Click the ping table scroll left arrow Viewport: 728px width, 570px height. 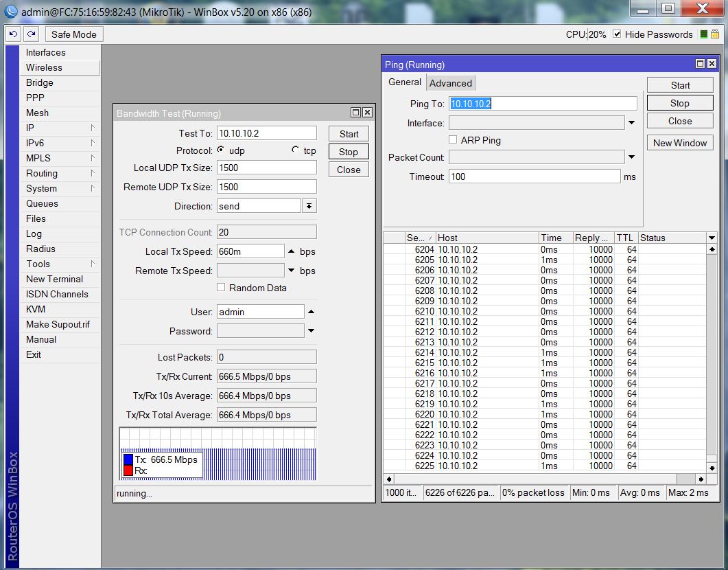tap(389, 479)
